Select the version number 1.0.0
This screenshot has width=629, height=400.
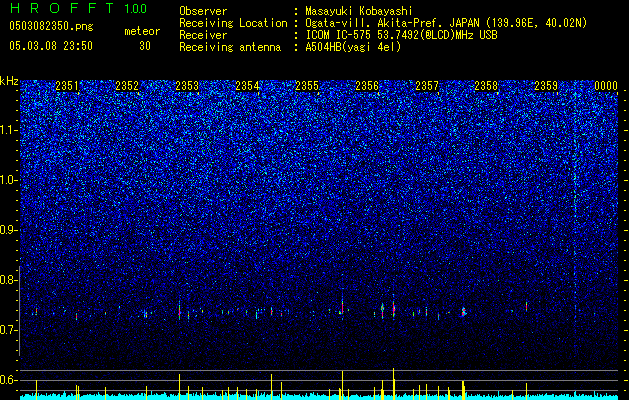(x=136, y=8)
